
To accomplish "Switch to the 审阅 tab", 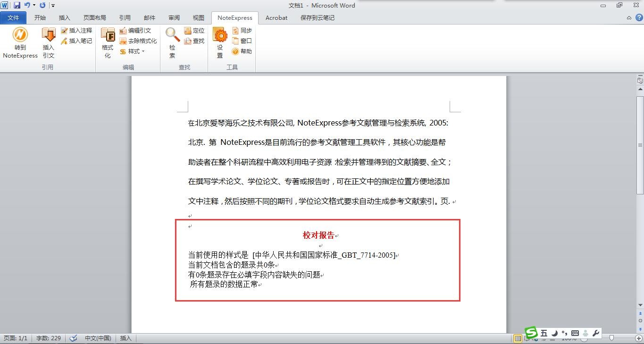I will click(x=174, y=17).
